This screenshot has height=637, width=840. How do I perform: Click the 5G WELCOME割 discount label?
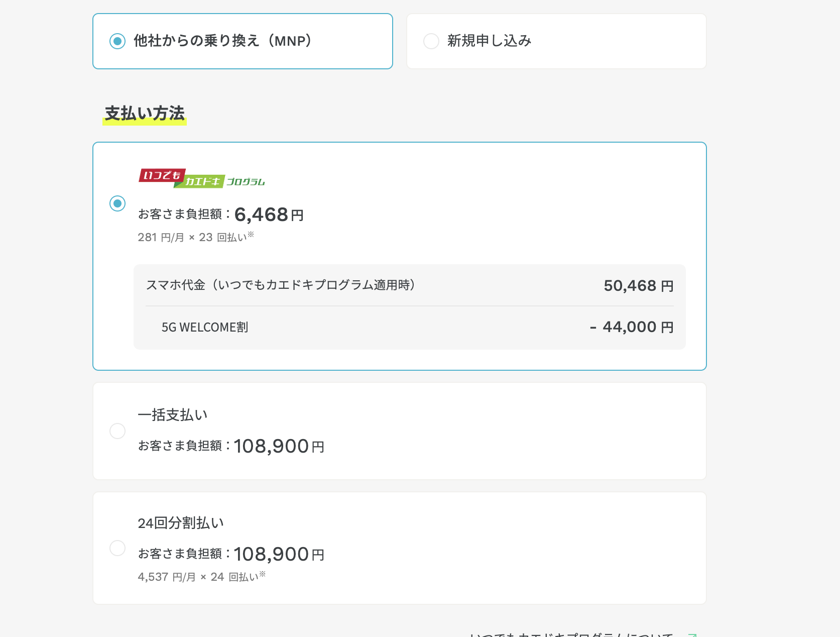coord(205,328)
